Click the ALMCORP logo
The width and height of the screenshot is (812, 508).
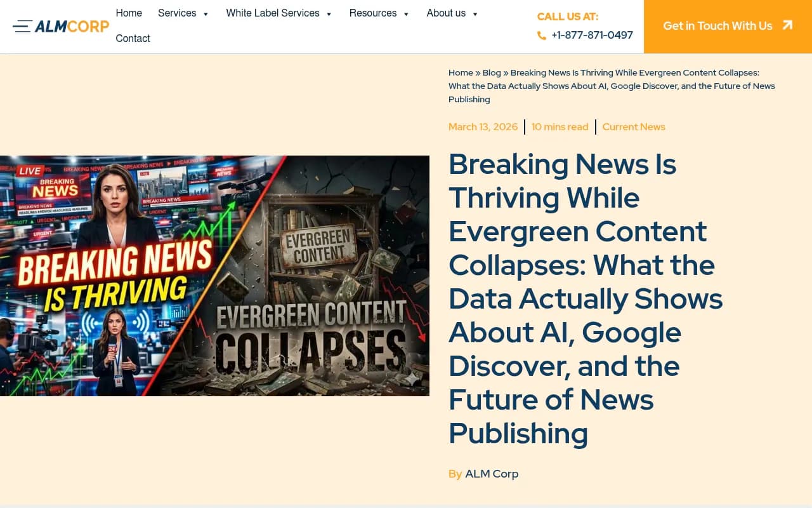point(72,27)
